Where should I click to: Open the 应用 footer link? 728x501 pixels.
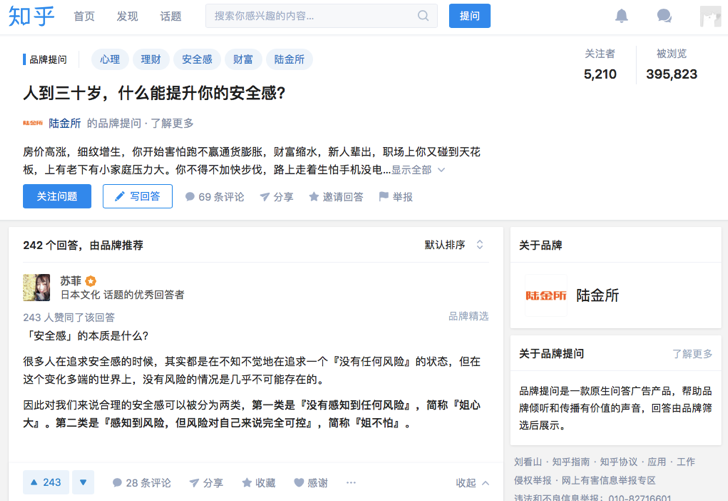[x=656, y=462]
